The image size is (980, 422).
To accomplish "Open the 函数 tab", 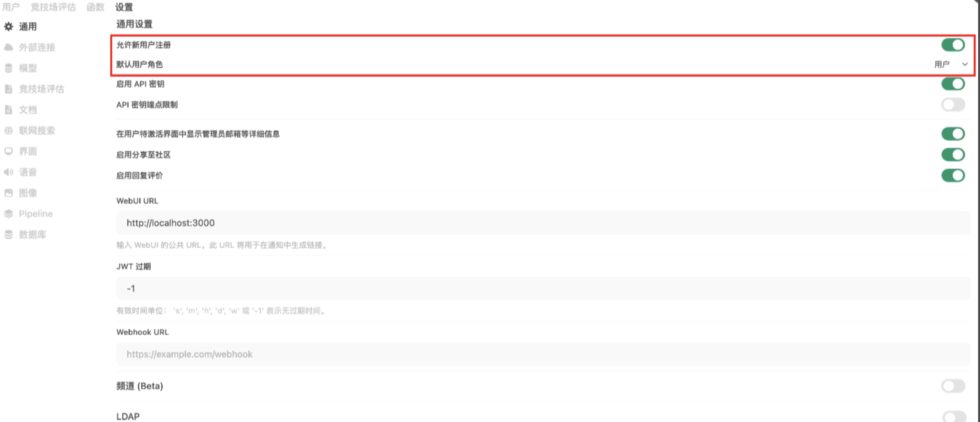I will [95, 7].
